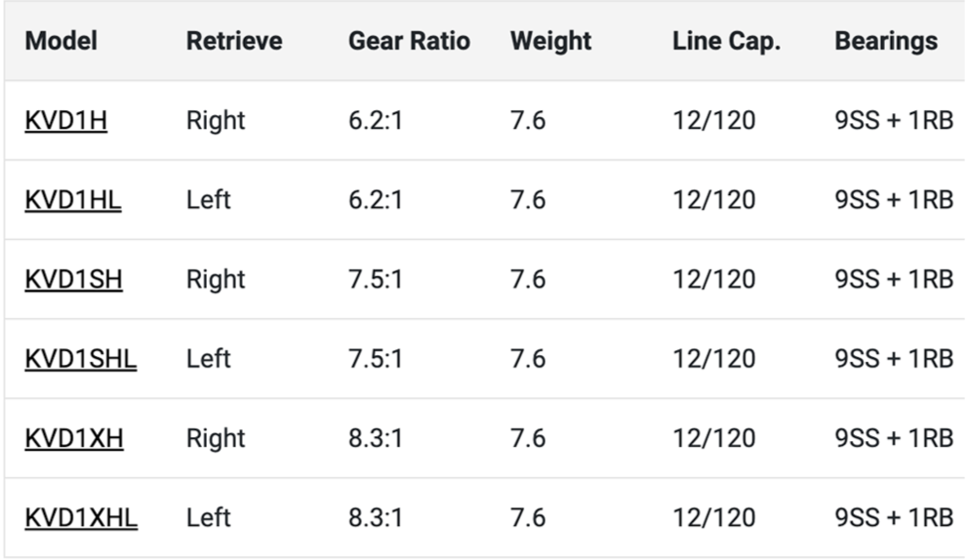Image resolution: width=969 pixels, height=560 pixels.
Task: Click the 7.5:1 gear ratio in KVD1SHL row
Action: (376, 359)
